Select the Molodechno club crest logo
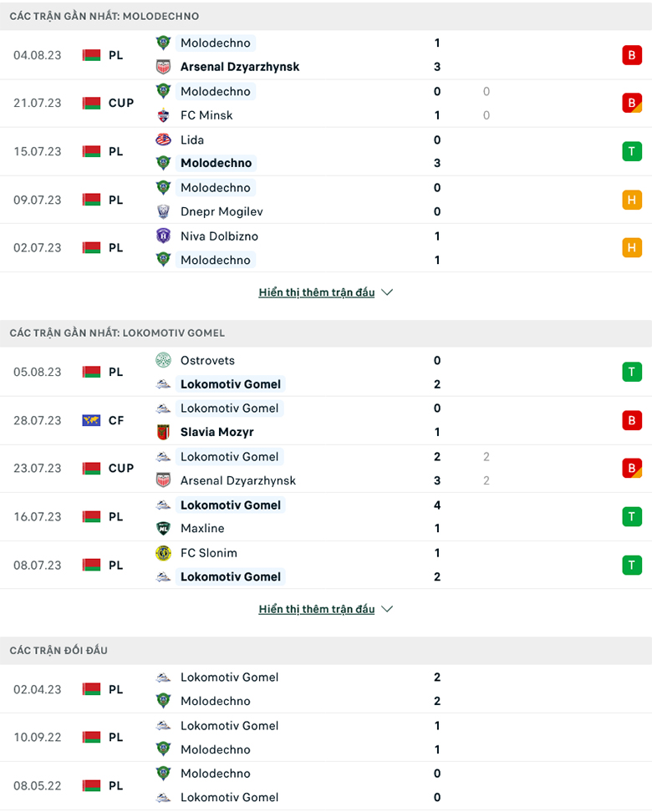This screenshot has width=652, height=812. coord(162,43)
